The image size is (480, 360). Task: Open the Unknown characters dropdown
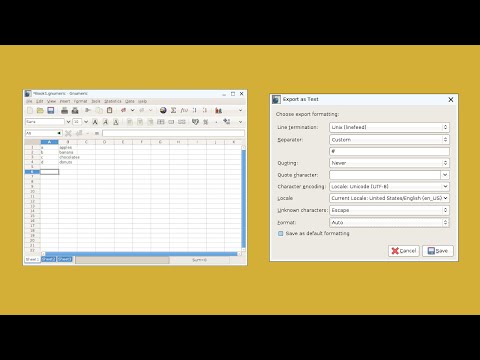389,210
